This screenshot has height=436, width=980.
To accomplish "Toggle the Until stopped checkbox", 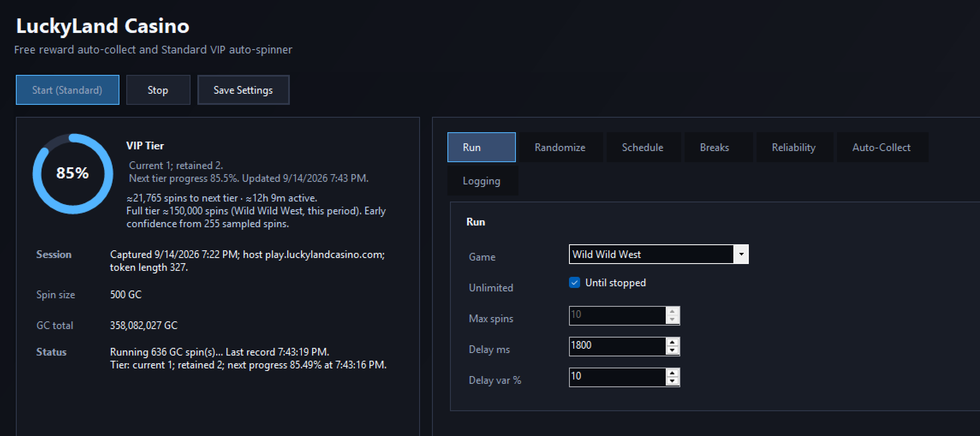I will (575, 282).
